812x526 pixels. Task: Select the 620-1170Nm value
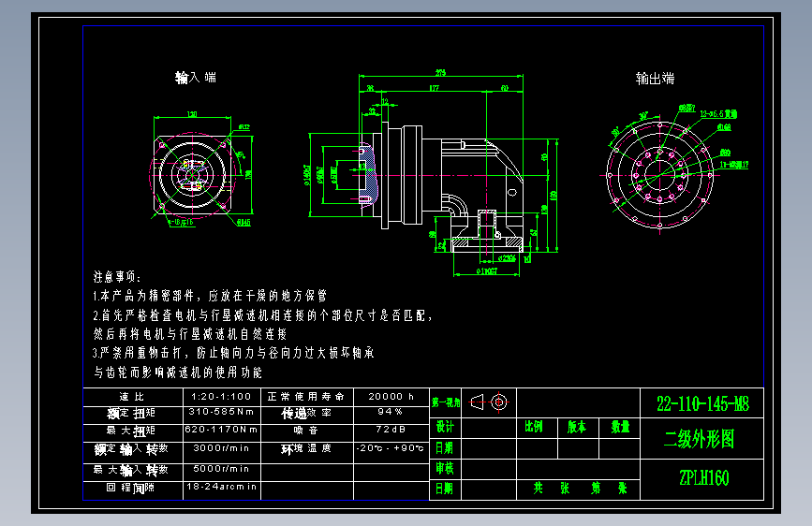coord(222,430)
